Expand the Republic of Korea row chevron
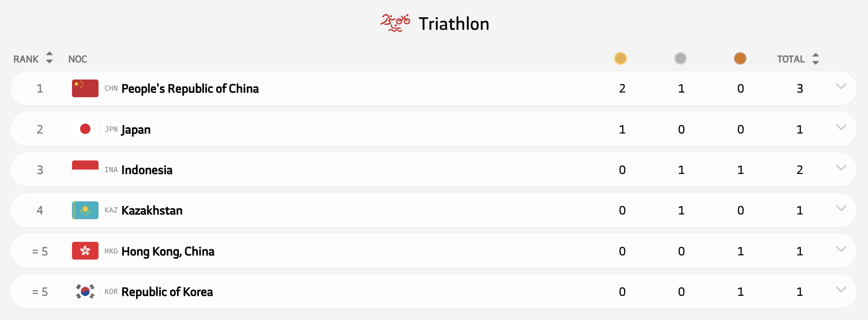Screen dimensions: 868x320 (841, 289)
